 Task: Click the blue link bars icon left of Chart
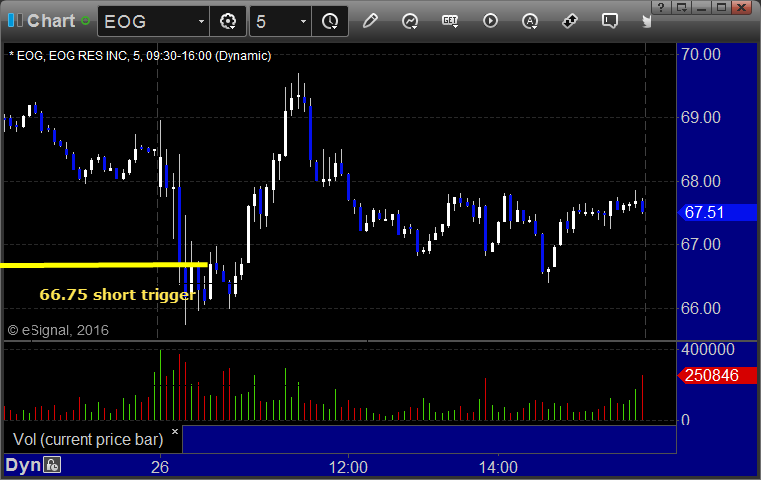15,20
